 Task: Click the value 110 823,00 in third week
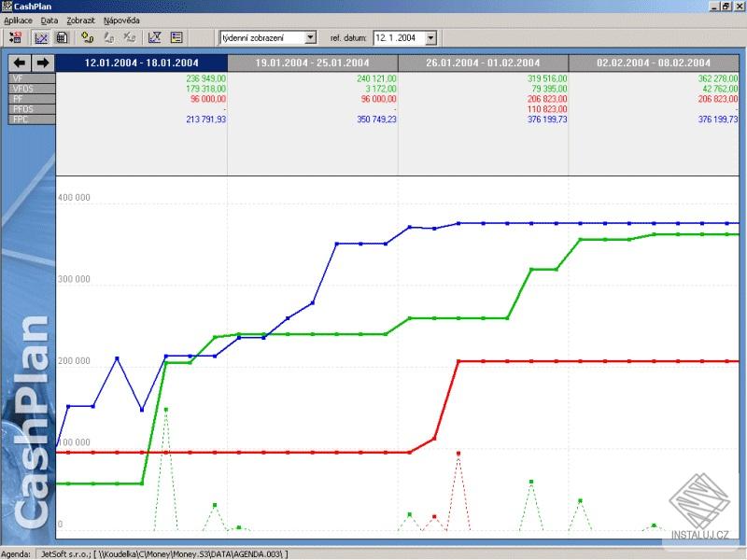(547, 109)
